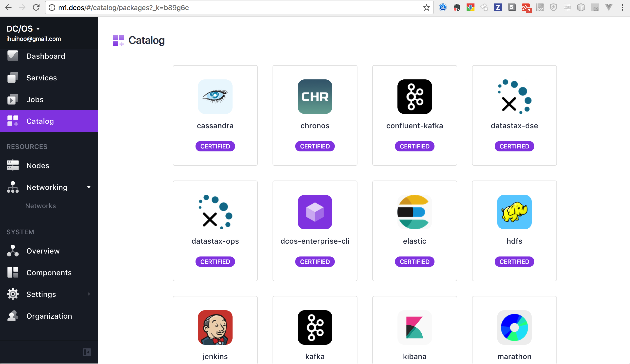
Task: Open the Services sidebar item
Action: [x=41, y=78]
